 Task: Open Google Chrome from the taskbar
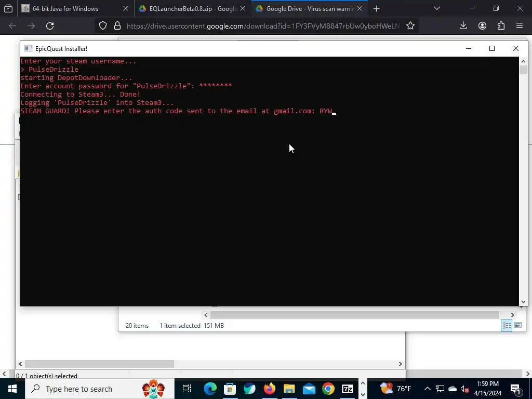pos(328,389)
